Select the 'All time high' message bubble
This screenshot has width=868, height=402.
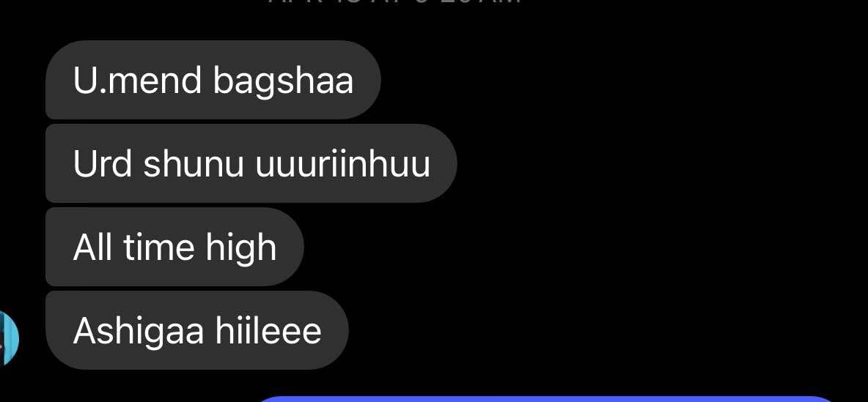(174, 247)
